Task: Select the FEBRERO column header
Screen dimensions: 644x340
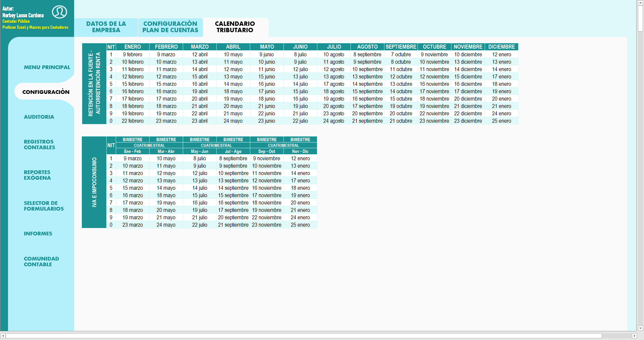Action: (166, 47)
